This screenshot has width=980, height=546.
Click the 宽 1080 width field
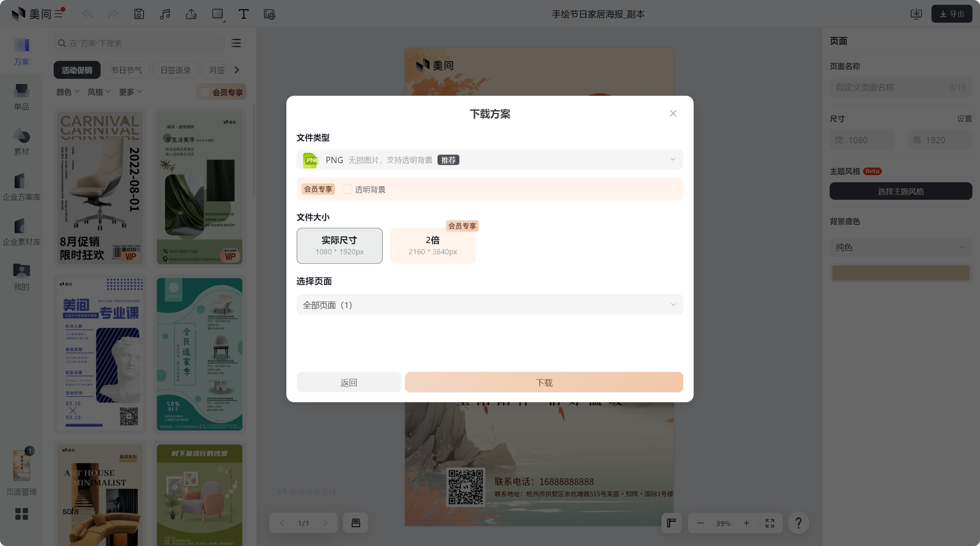[862, 140]
